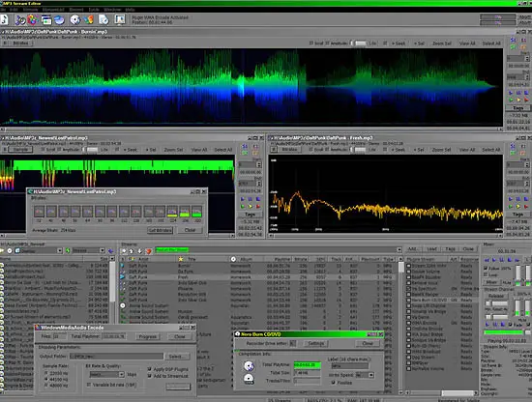Viewport: 532px width, 402px height.
Task: Click Select... next to Output Folder
Action: 177,357
